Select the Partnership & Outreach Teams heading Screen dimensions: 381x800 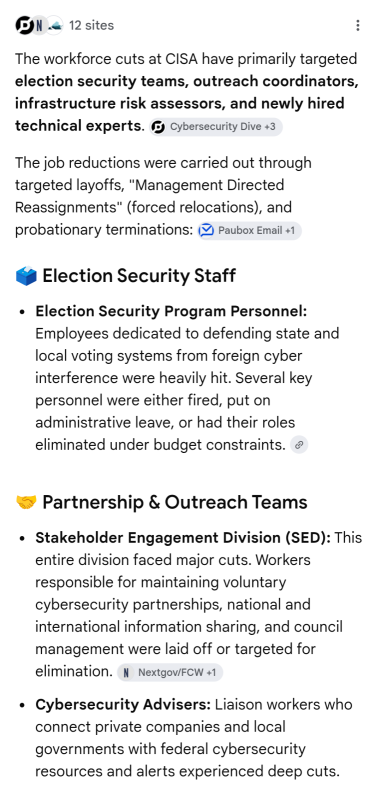(174, 503)
